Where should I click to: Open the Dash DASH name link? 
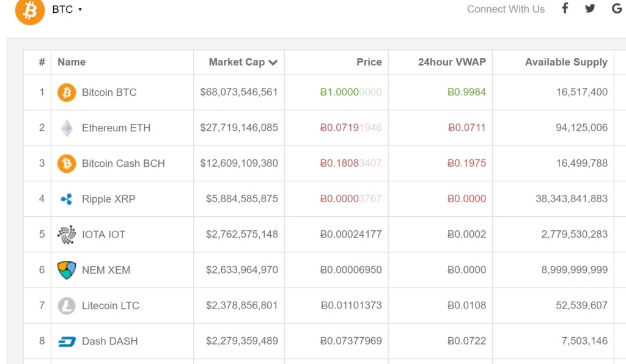click(x=110, y=341)
